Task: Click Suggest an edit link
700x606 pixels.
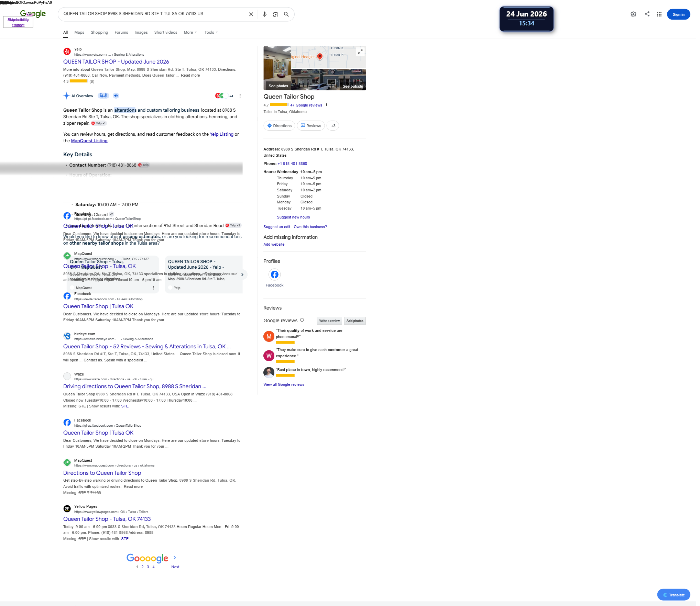Action: 277,227
